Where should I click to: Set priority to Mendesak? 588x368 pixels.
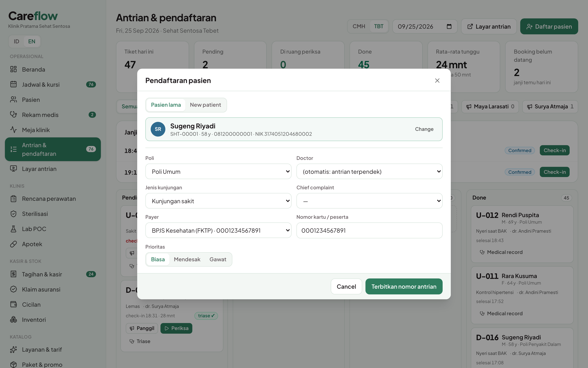pos(187,259)
